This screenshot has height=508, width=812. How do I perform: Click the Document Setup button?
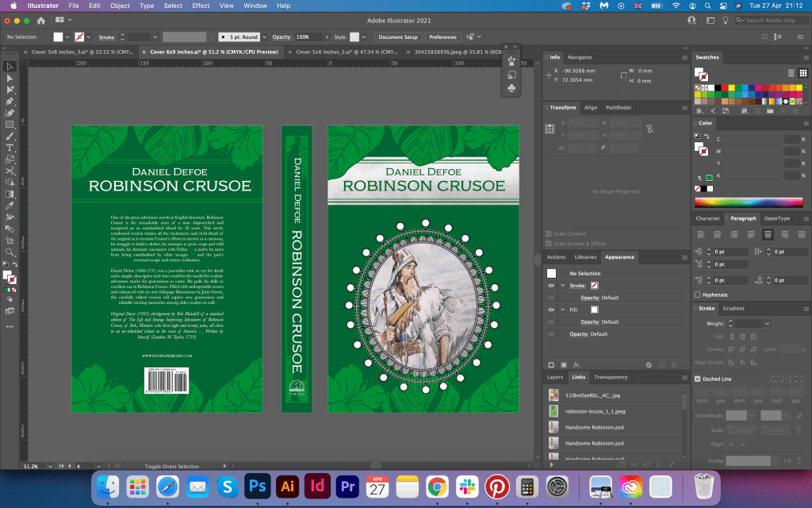(397, 37)
